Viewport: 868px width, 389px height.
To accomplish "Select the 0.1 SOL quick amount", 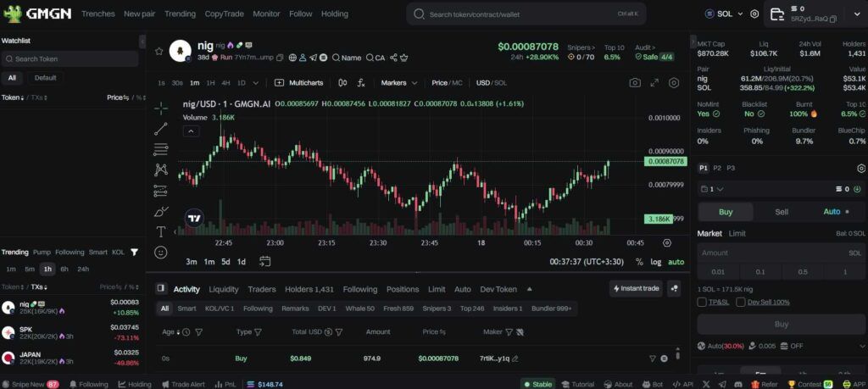I will tap(760, 272).
